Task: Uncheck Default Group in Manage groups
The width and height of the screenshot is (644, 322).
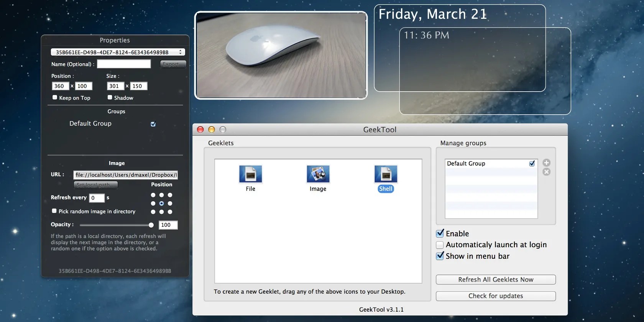Action: 532,163
